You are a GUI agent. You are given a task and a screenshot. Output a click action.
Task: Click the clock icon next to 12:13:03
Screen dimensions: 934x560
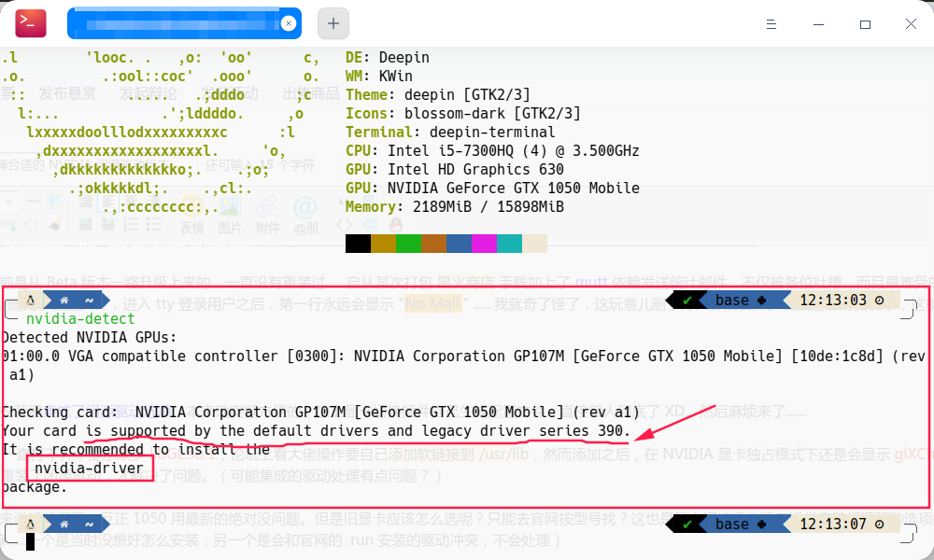pyautogui.click(x=879, y=300)
